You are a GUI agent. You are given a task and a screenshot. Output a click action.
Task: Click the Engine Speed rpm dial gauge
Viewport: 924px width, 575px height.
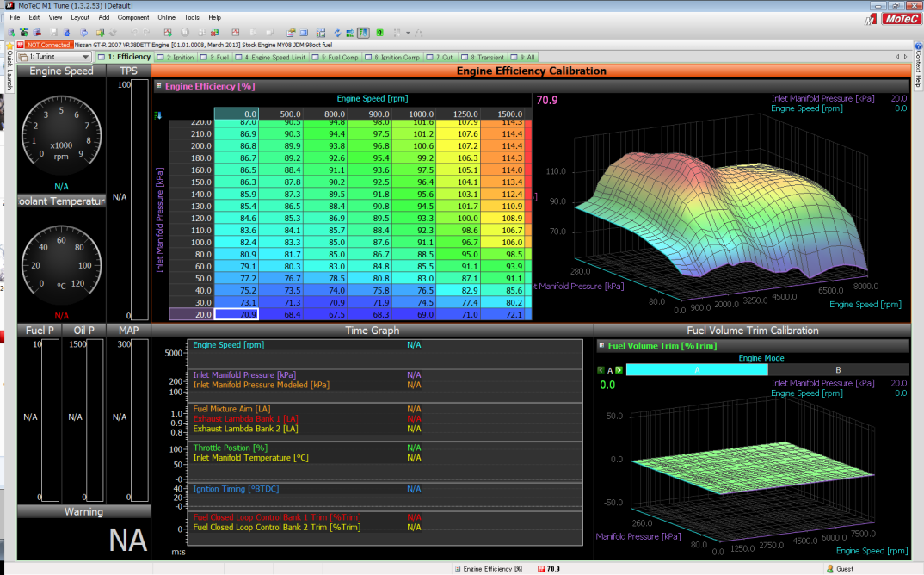(61, 136)
